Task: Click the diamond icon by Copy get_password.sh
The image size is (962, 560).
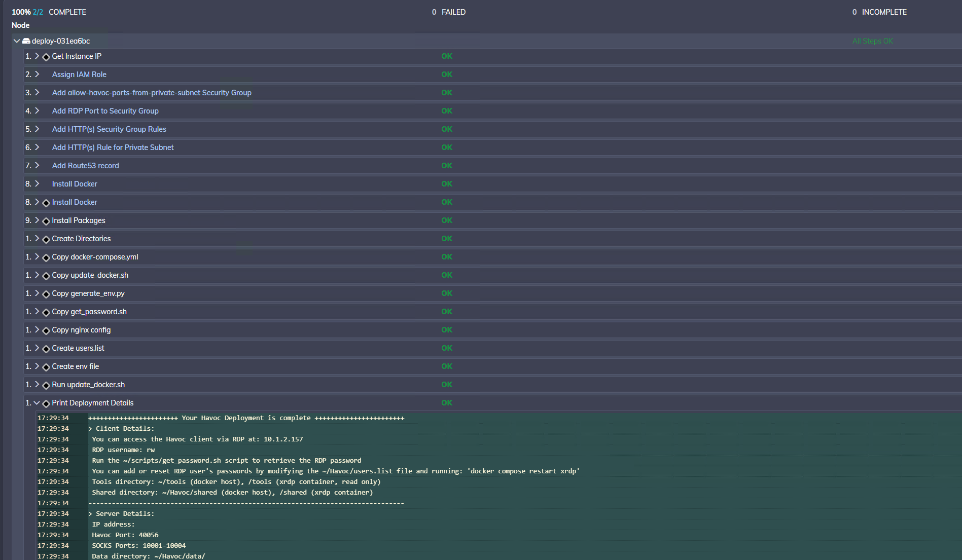Action: tap(46, 312)
